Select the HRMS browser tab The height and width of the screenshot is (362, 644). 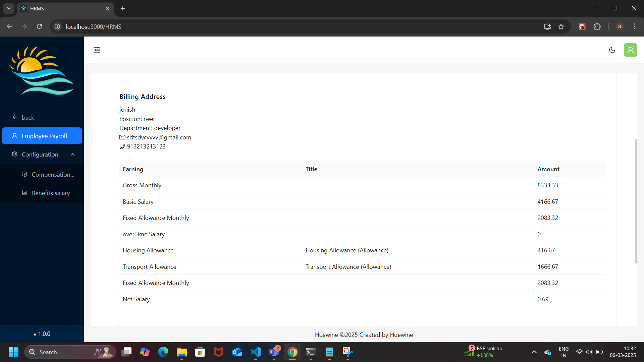(x=65, y=8)
